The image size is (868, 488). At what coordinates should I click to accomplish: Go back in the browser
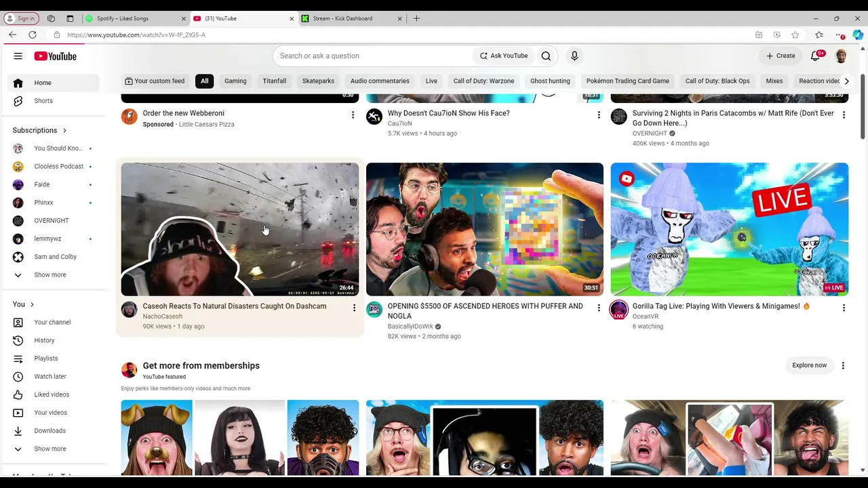click(13, 35)
